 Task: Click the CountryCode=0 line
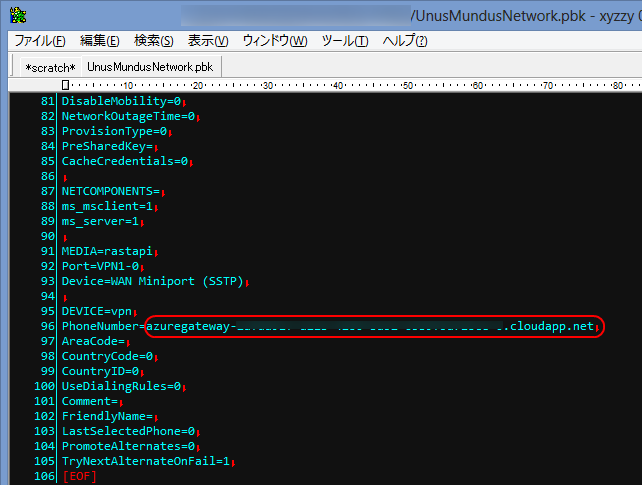108,356
